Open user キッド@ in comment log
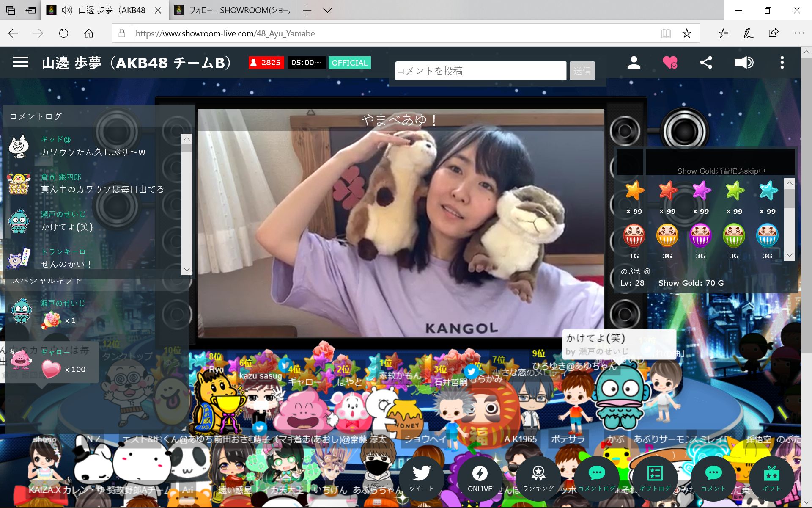Image resolution: width=812 pixels, height=508 pixels. pyautogui.click(x=56, y=139)
